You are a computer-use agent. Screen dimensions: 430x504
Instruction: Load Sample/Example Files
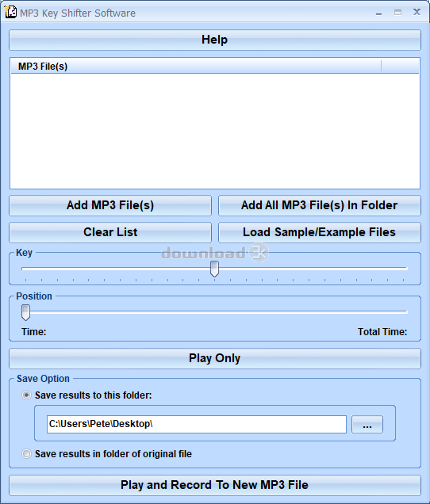click(x=319, y=232)
